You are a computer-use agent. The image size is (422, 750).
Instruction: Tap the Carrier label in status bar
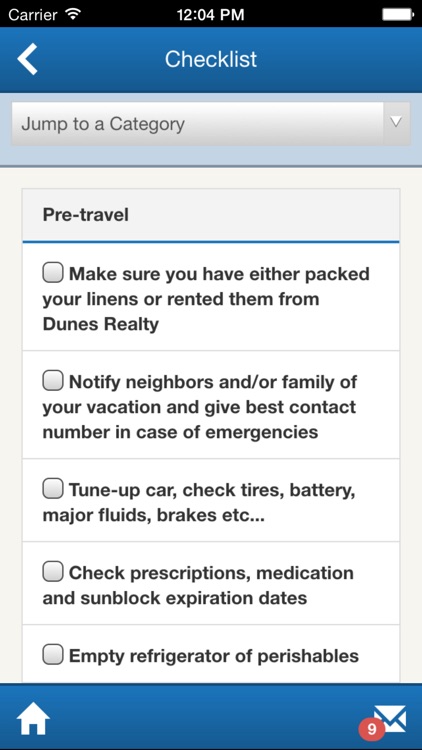coord(33,14)
